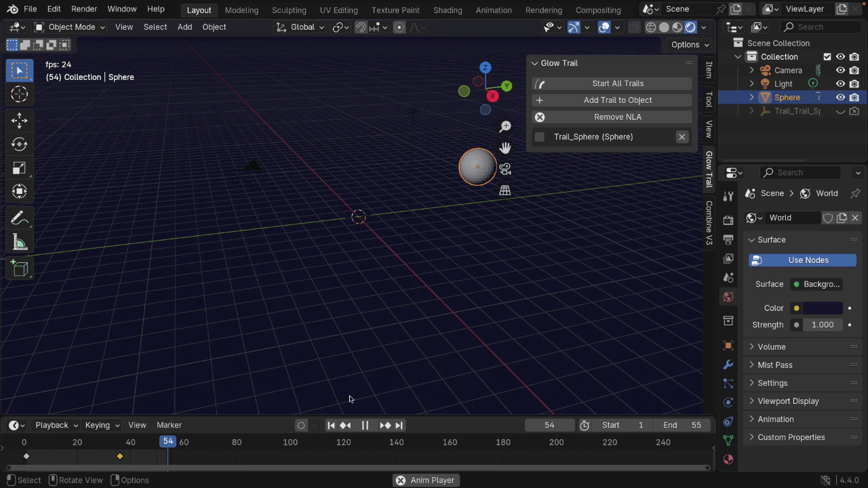This screenshot has width=868, height=488.
Task: Select the Measure ruler tool
Action: pyautogui.click(x=19, y=243)
